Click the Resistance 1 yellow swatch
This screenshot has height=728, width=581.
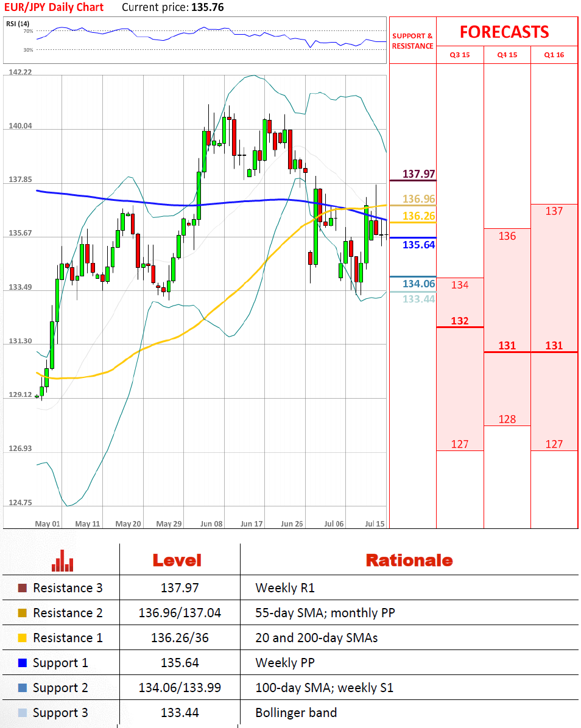23,638
